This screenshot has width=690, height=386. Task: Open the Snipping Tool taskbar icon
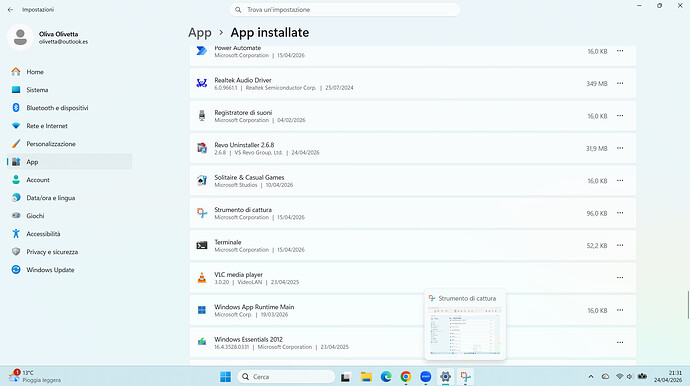click(x=465, y=377)
